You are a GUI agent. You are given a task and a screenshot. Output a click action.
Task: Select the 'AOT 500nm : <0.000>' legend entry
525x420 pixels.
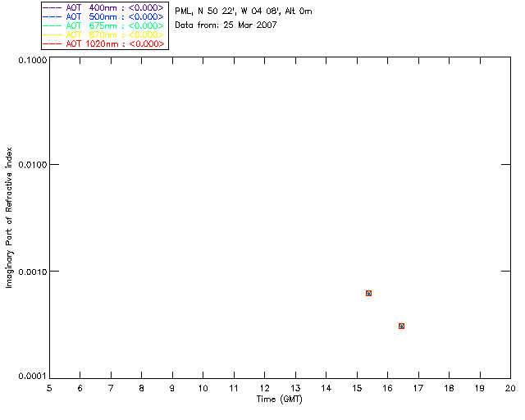point(103,16)
